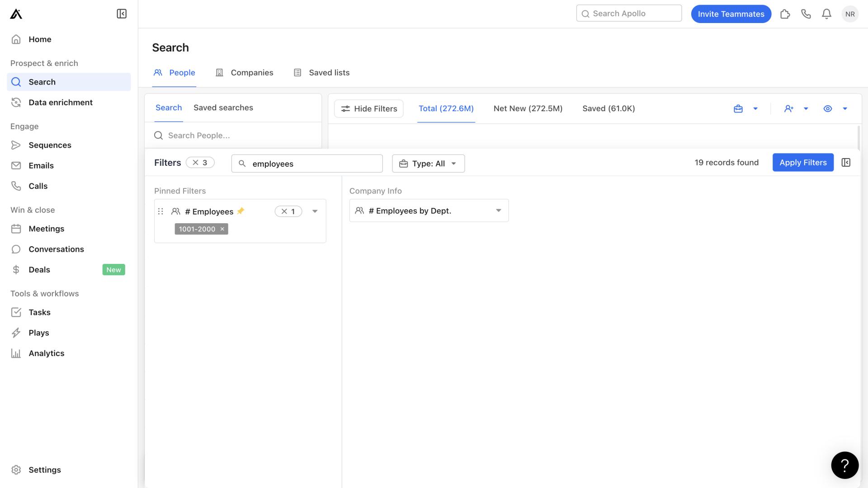Select the Search subtab
Screen dimensions: 868x488
(169, 108)
